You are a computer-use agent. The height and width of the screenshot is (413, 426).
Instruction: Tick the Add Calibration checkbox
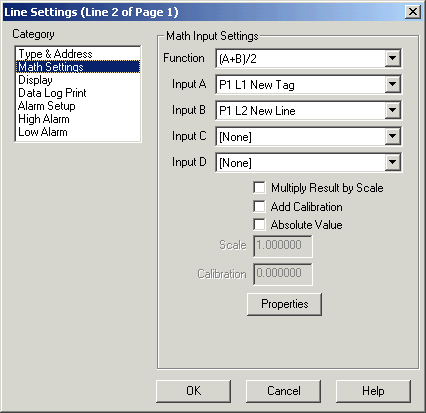point(259,206)
